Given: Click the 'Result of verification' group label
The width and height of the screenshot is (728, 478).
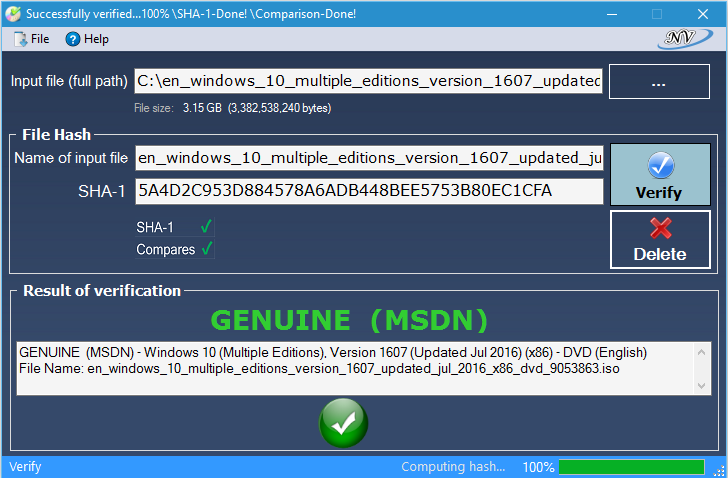Looking at the screenshot, I should pyautogui.click(x=102, y=291).
